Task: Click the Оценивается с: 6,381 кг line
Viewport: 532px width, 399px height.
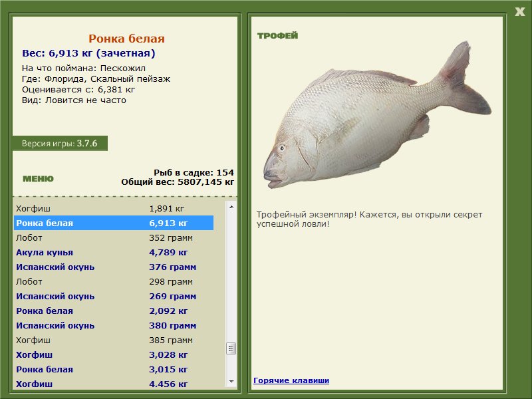Action: coord(78,90)
